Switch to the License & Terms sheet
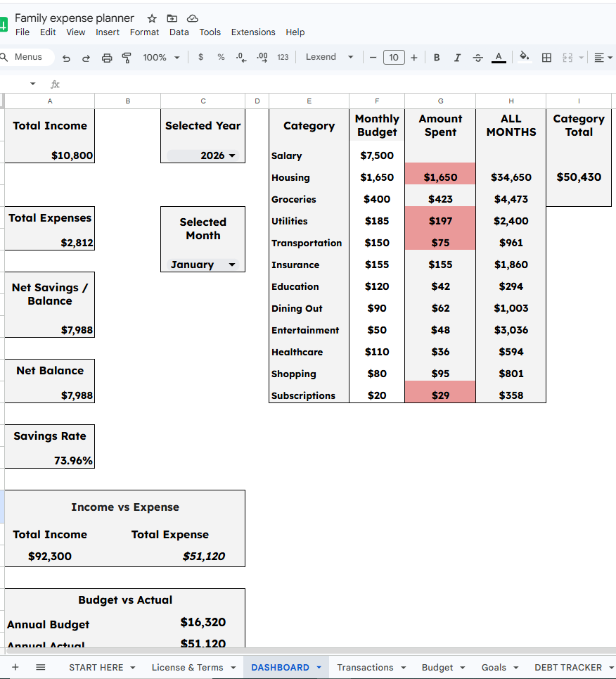 tap(187, 667)
